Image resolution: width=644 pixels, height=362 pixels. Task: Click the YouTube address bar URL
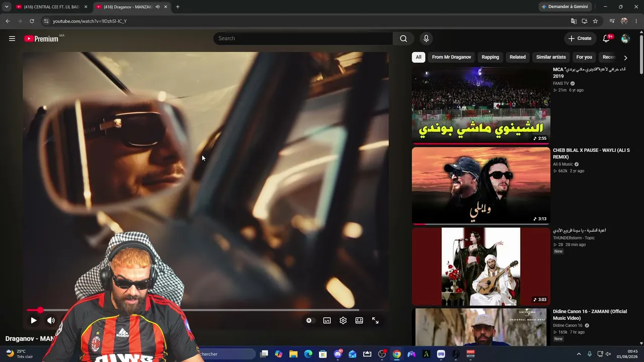click(x=90, y=21)
